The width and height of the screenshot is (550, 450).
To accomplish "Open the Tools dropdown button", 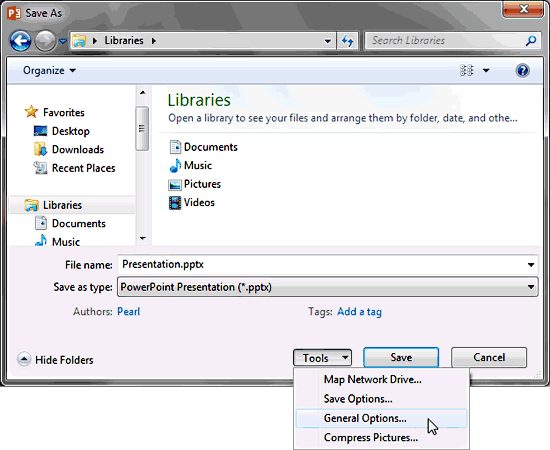I will click(322, 358).
